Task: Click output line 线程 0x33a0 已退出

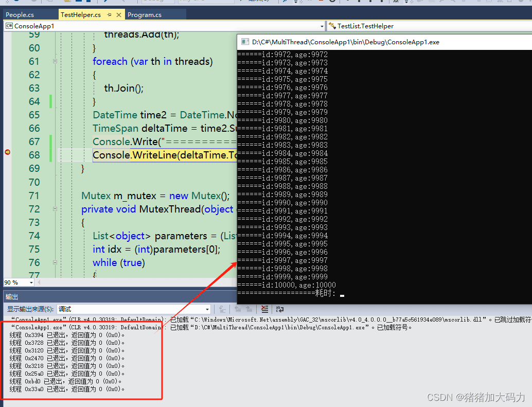Action: [x=67, y=390]
